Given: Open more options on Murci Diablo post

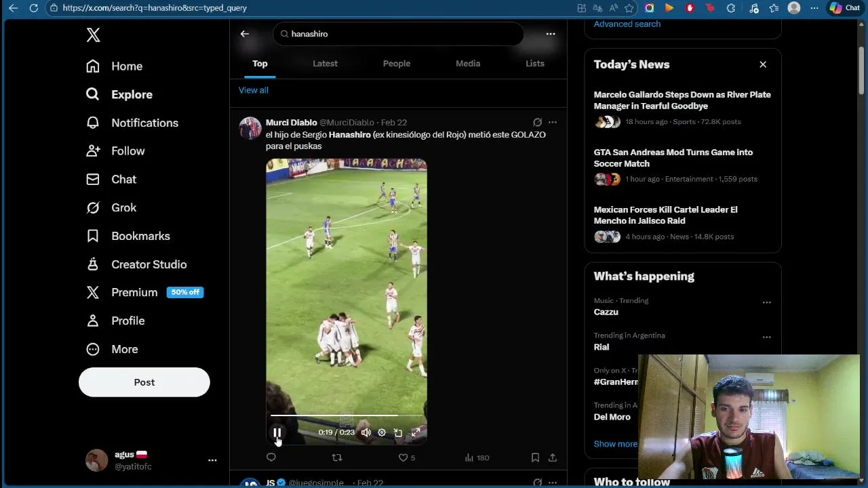Looking at the screenshot, I should click(553, 122).
